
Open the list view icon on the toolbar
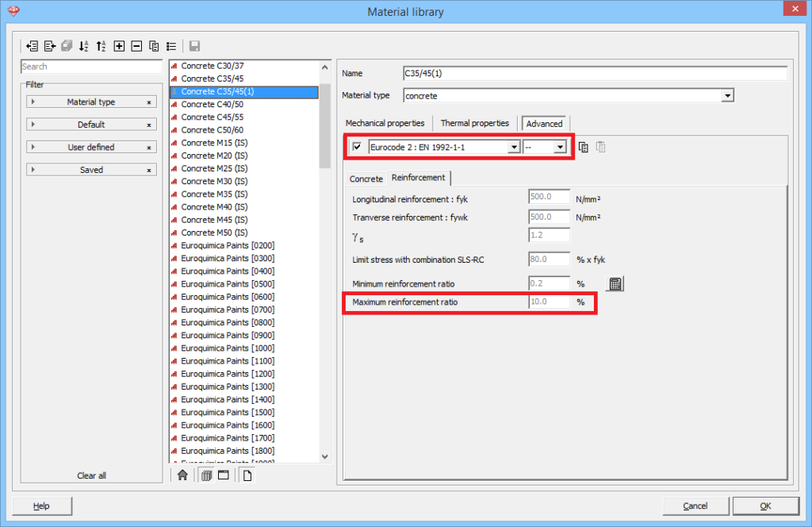coord(171,46)
